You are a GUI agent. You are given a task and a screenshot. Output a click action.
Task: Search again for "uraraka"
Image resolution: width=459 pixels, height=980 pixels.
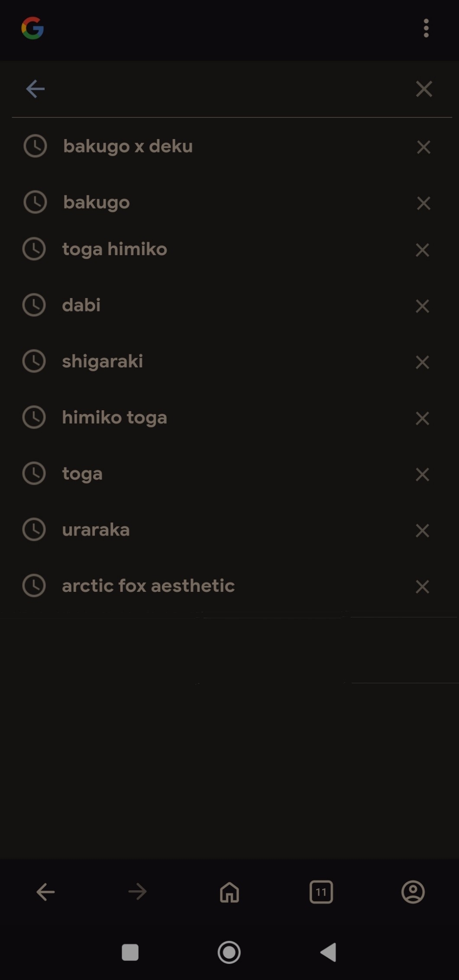(x=96, y=530)
